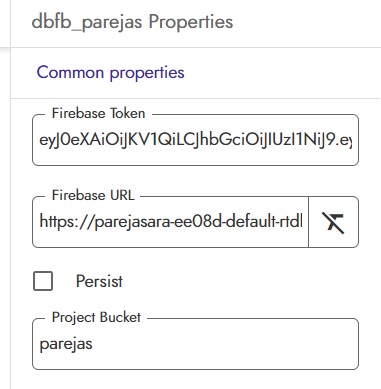The image size is (381, 389).
Task: Click the Properties word in the header
Action: [x=191, y=22]
